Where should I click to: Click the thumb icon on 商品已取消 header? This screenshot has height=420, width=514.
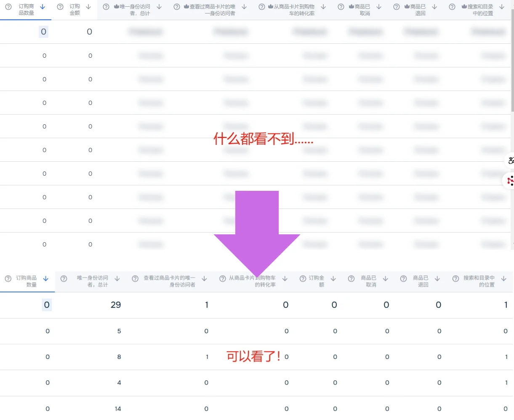(x=351, y=6)
